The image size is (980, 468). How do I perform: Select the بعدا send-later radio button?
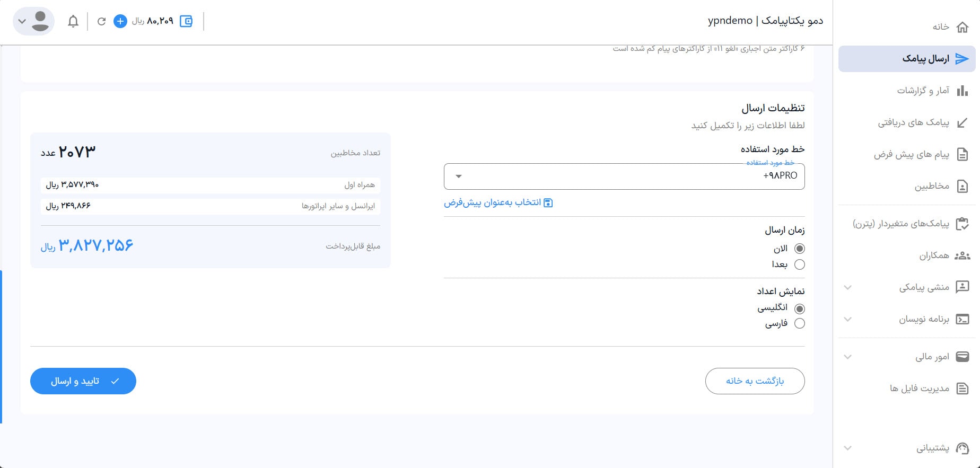click(799, 264)
